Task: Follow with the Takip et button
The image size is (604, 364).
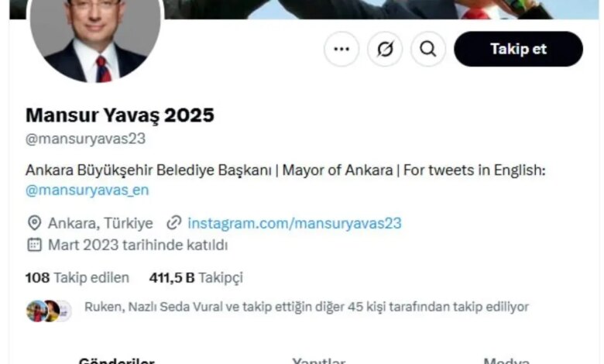Action: pyautogui.click(x=518, y=49)
